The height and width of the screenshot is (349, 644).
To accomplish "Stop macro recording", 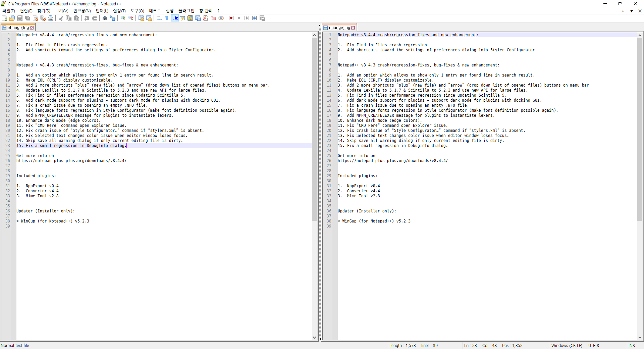I will (239, 18).
